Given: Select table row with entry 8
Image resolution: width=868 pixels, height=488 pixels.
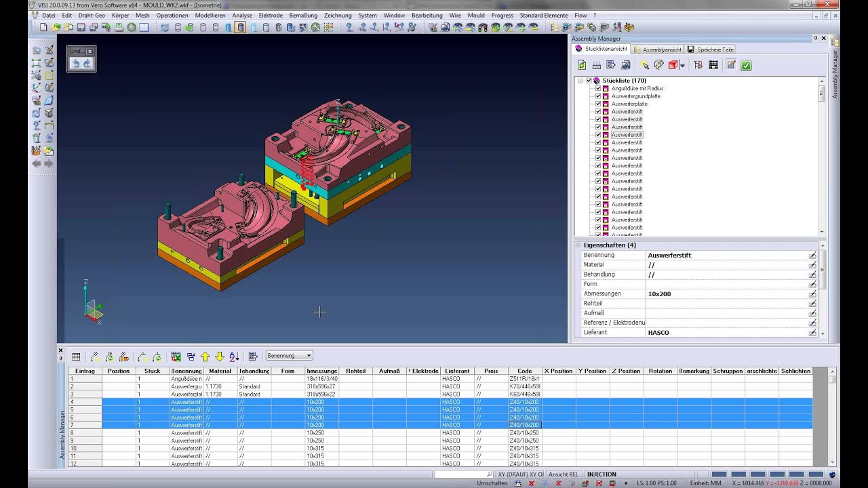Looking at the screenshot, I should (441, 432).
